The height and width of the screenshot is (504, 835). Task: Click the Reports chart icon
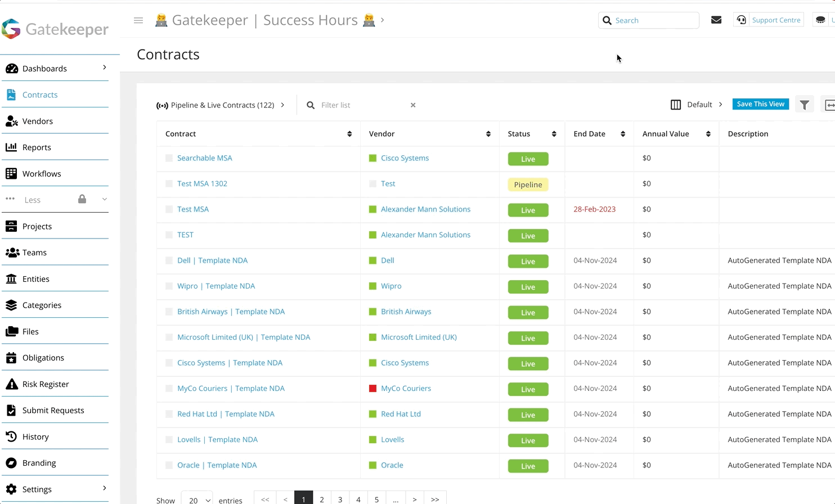(11, 147)
